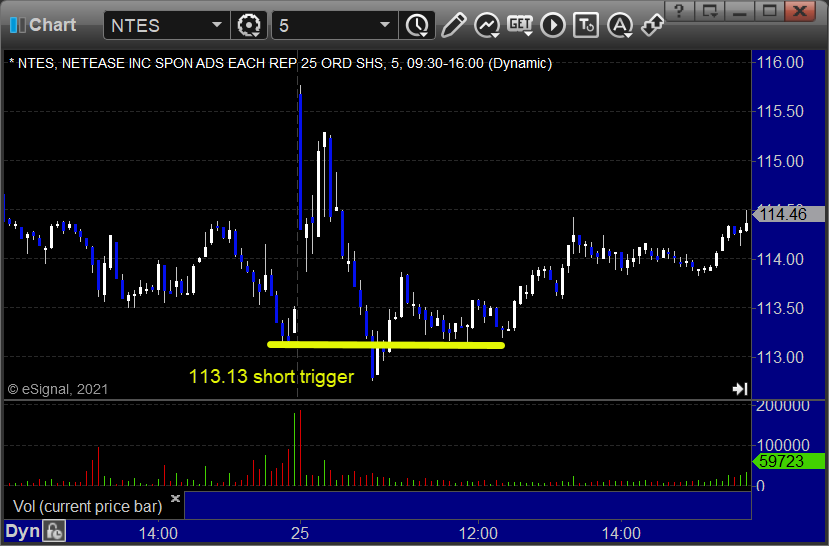Click the 12:00 time axis label

[478, 533]
